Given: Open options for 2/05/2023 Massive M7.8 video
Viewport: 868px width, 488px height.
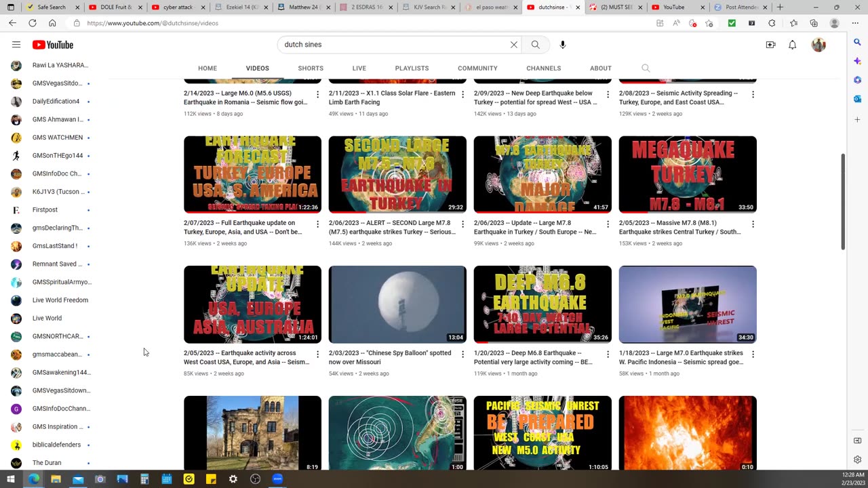Looking at the screenshot, I should (753, 224).
